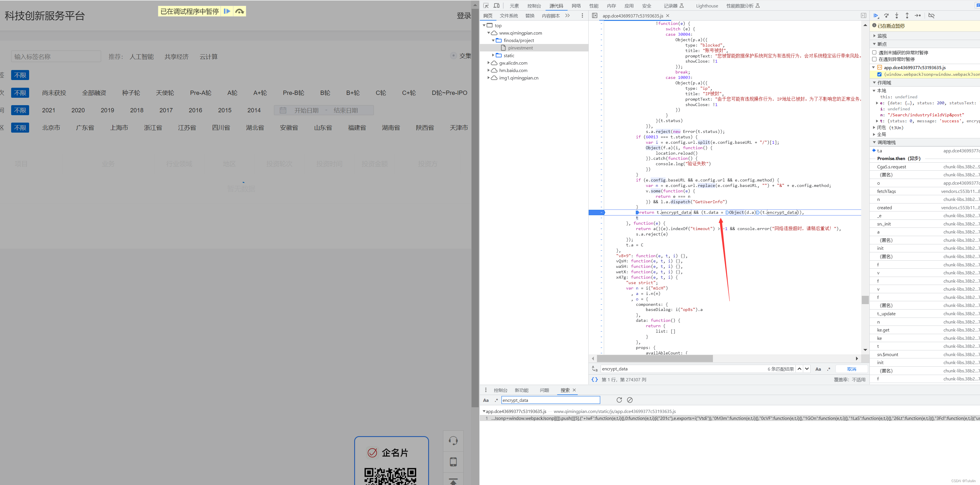Open the navigator three-dot menu
This screenshot has height=485, width=980.
click(582, 16)
